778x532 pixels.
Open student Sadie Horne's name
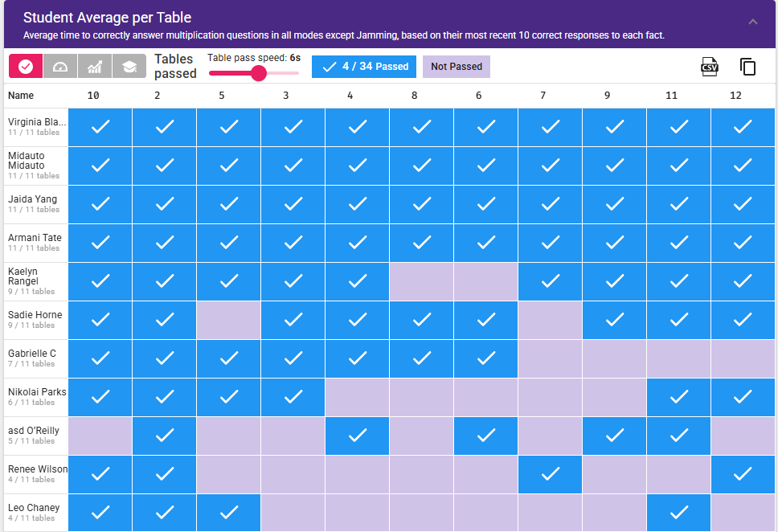point(35,315)
